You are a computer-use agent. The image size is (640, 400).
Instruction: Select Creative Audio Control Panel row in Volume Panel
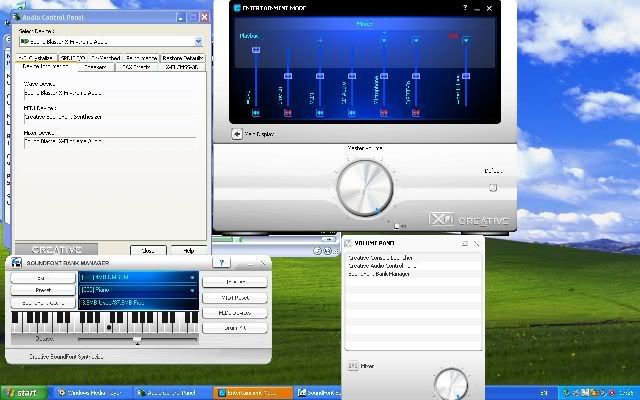pyautogui.click(x=413, y=266)
